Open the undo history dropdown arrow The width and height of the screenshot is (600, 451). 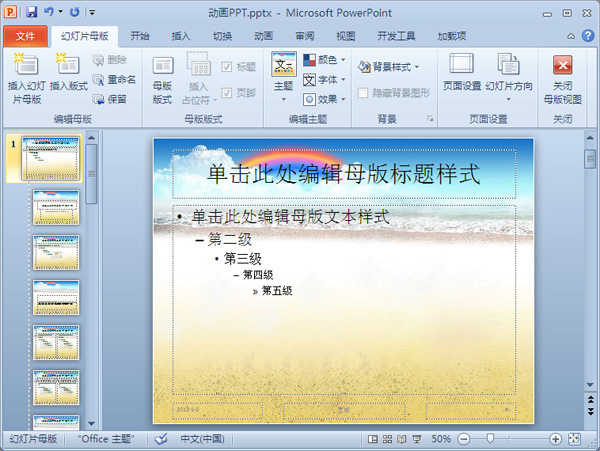pos(60,12)
